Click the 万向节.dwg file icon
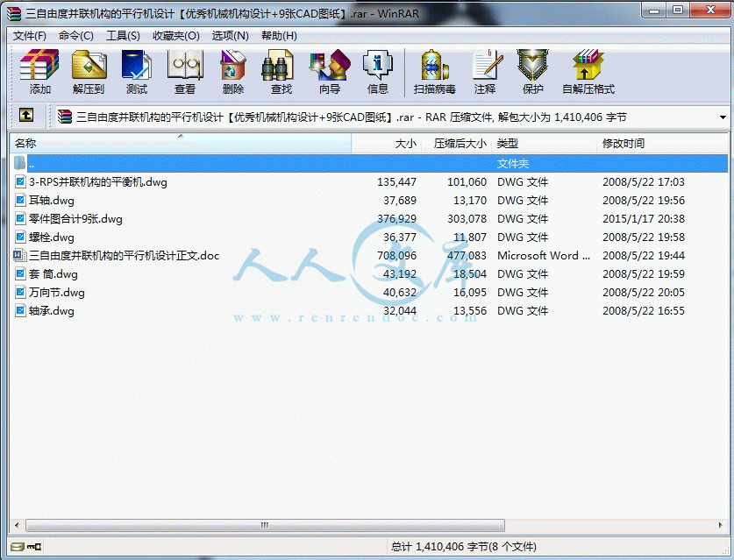 [x=20, y=293]
